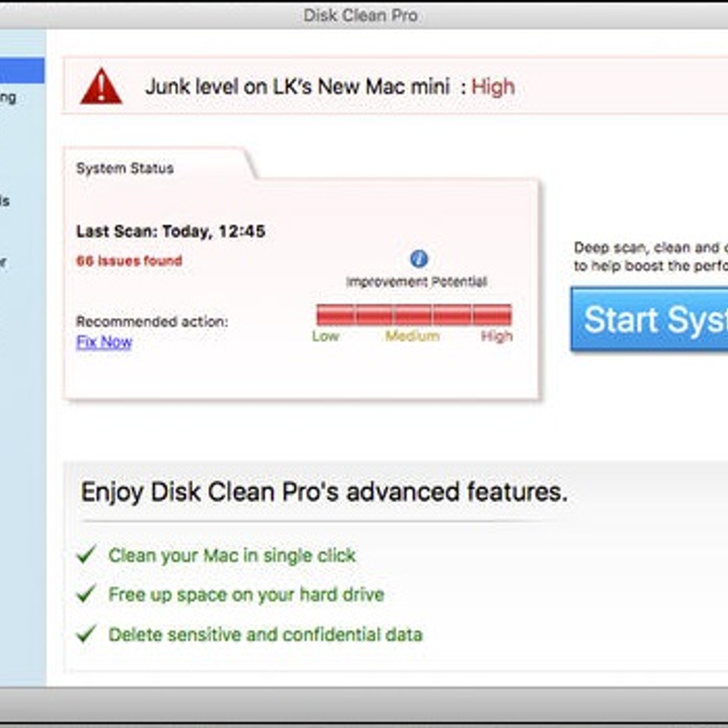
Task: Click the '66 issues found' text
Action: [129, 261]
